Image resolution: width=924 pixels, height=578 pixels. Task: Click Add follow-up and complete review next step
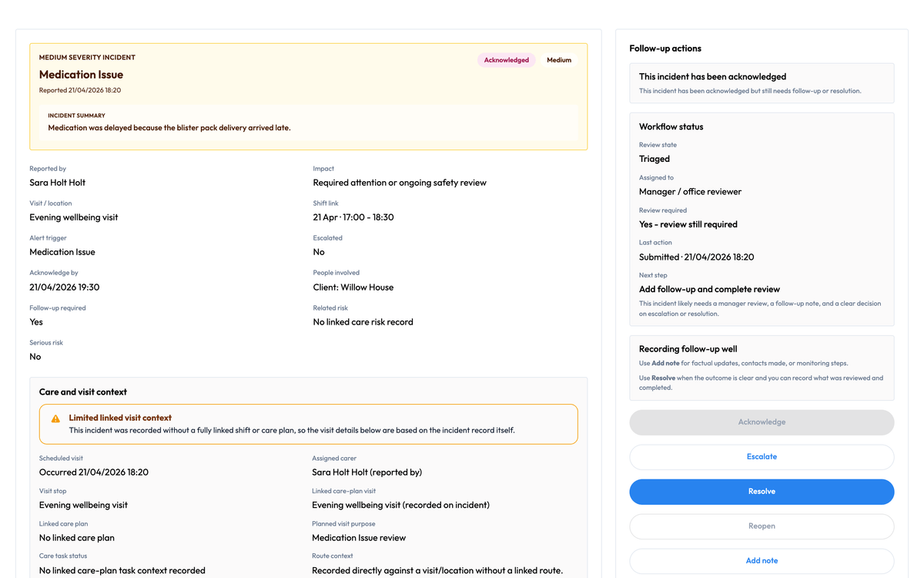click(x=709, y=290)
